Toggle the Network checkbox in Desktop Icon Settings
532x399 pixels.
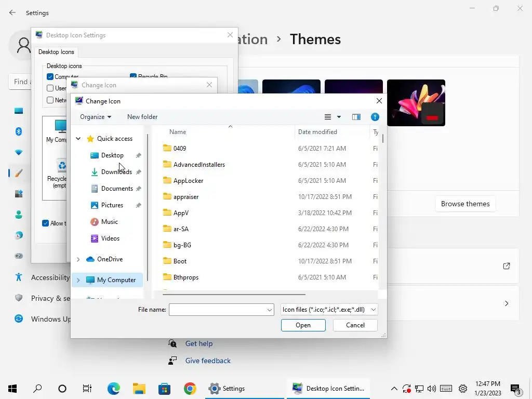click(50, 100)
